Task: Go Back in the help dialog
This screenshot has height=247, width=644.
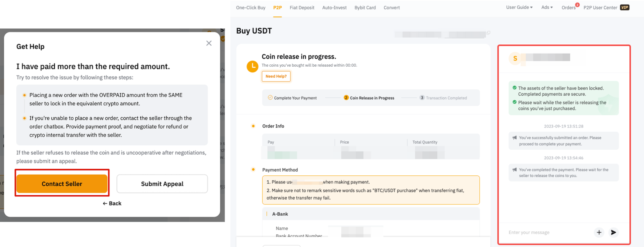Action: point(112,203)
